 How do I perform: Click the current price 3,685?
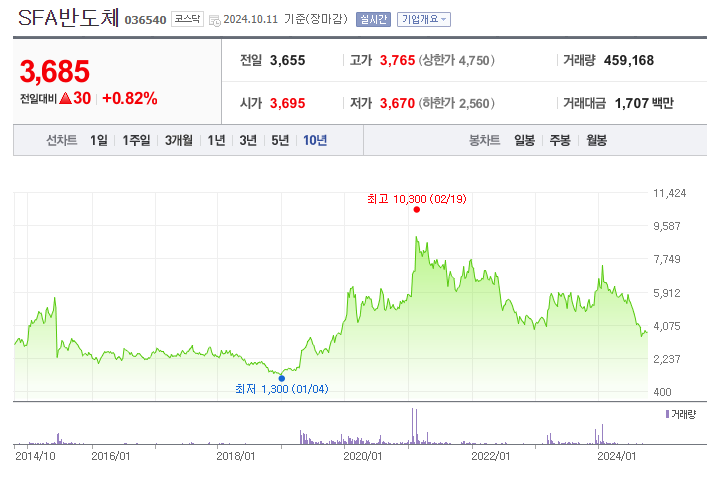(x=55, y=71)
